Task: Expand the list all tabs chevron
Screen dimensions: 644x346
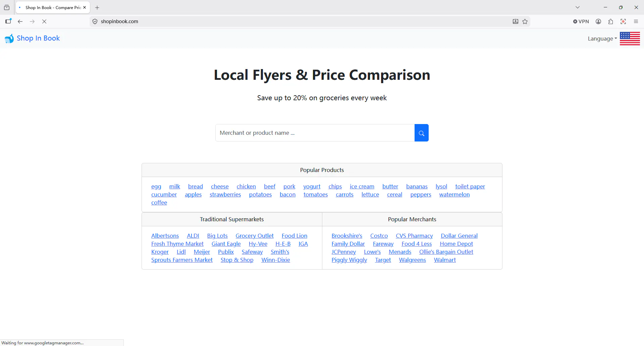Action: 578,7
